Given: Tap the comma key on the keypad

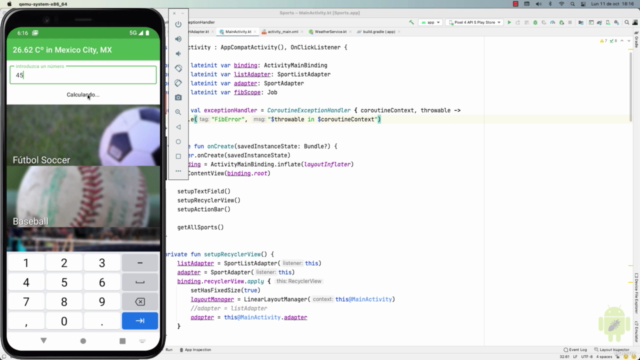Looking at the screenshot, I should coord(26,321).
